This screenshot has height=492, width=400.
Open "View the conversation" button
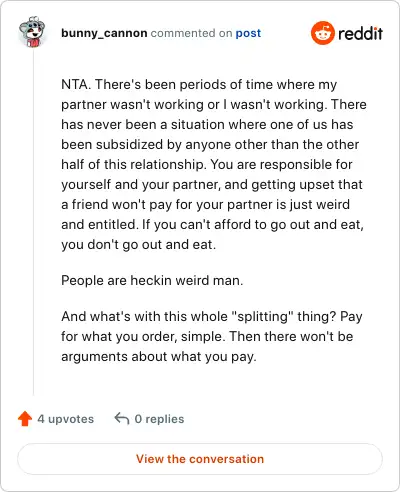(x=200, y=459)
